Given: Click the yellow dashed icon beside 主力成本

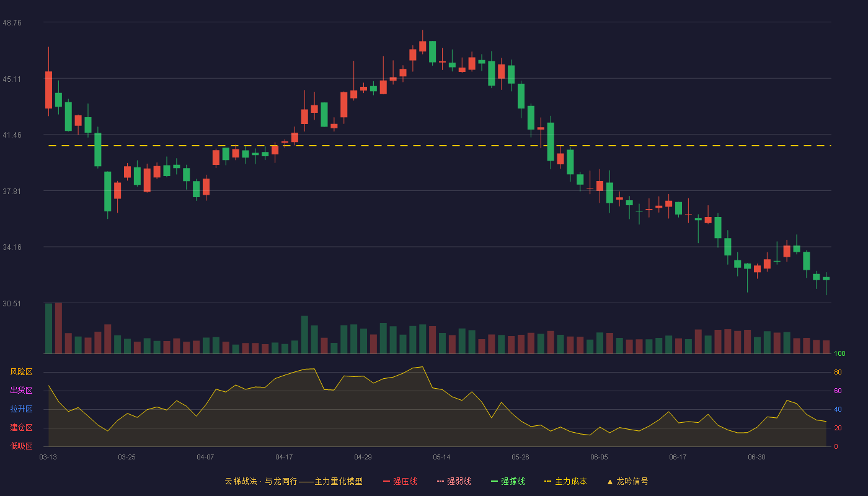Looking at the screenshot, I should [x=547, y=482].
